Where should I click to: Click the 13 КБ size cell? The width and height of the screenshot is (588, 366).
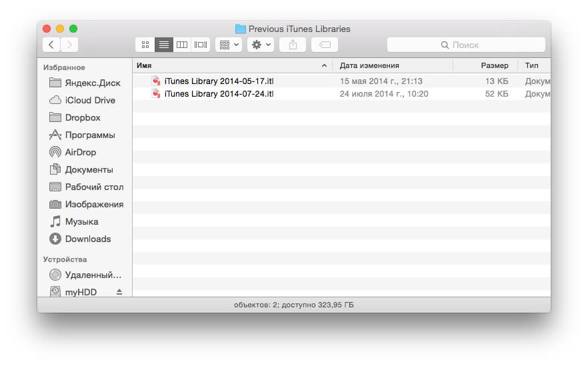coord(497,81)
